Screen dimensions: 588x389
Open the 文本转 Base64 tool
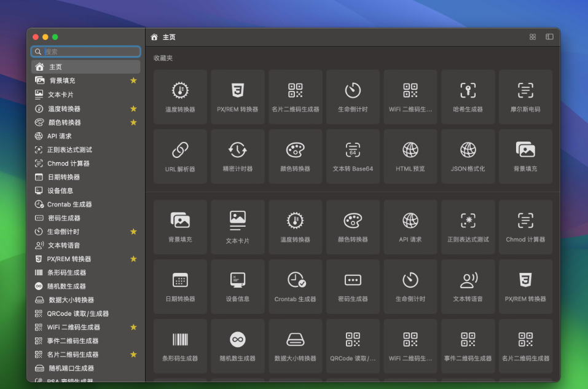coord(353,156)
